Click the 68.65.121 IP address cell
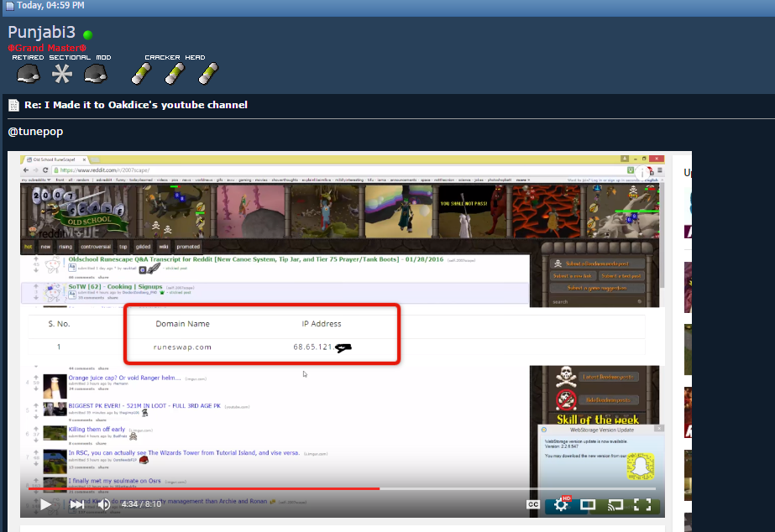 pos(322,347)
